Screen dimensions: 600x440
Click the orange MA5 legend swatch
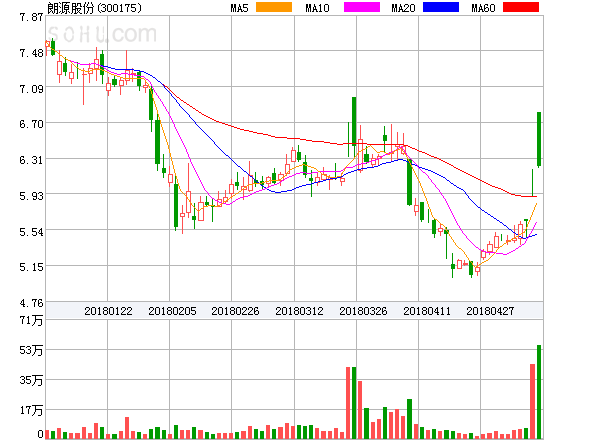274,7
